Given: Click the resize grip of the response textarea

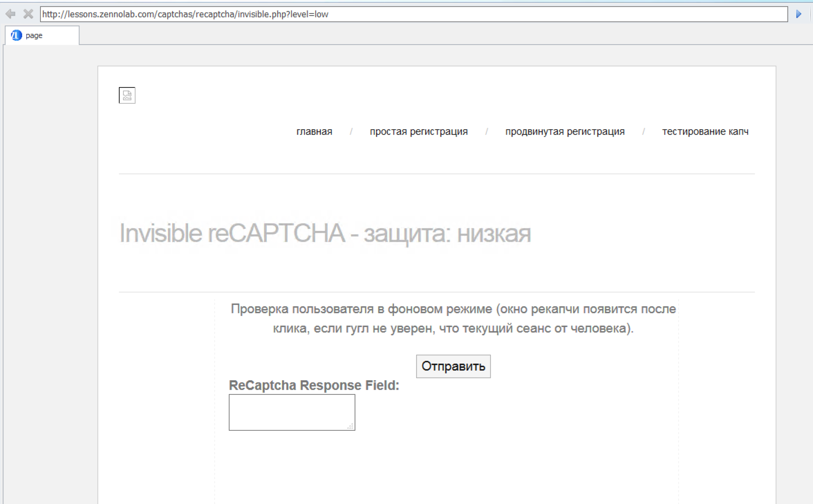Looking at the screenshot, I should (351, 426).
